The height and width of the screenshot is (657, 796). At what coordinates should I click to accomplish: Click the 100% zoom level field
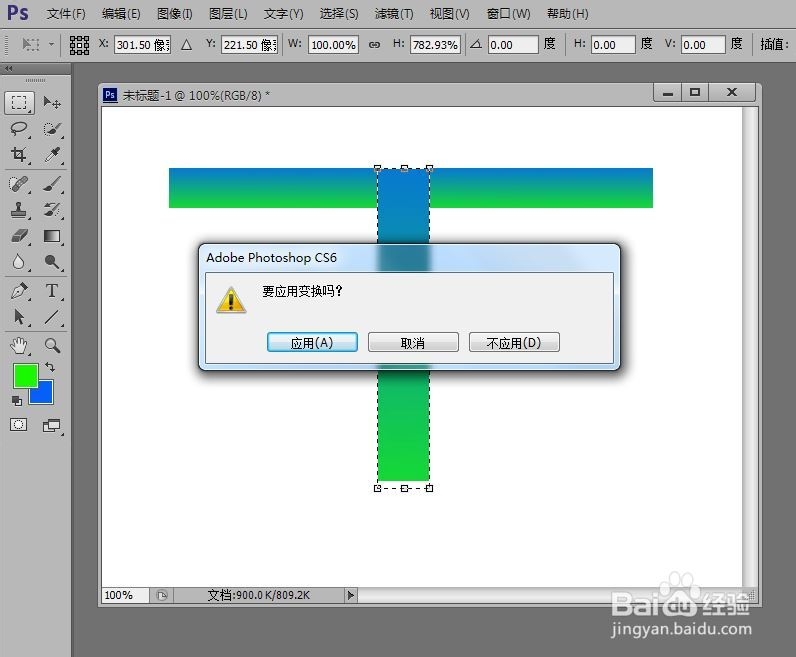pyautogui.click(x=125, y=595)
